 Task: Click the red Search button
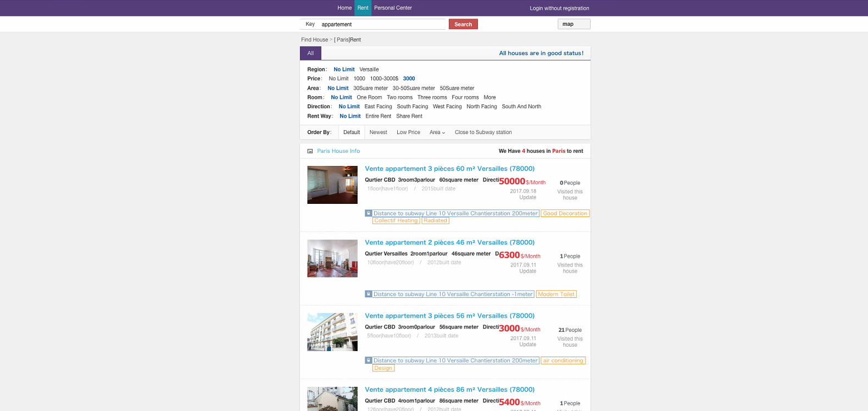pyautogui.click(x=463, y=24)
